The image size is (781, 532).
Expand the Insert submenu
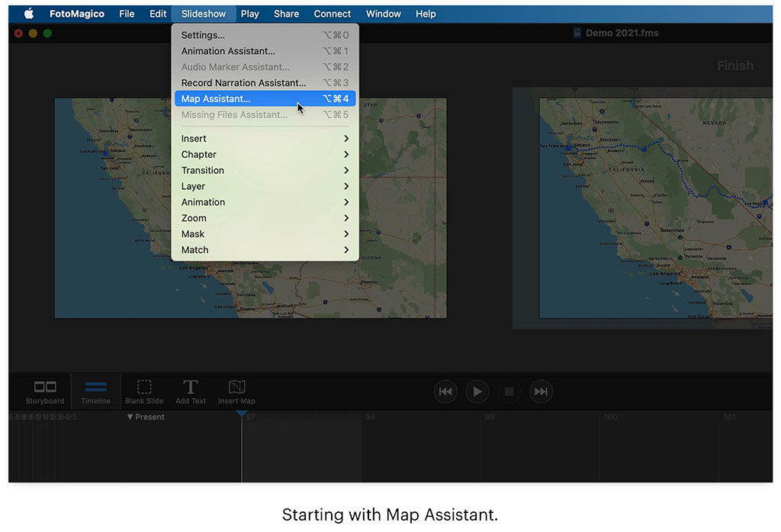coord(265,139)
